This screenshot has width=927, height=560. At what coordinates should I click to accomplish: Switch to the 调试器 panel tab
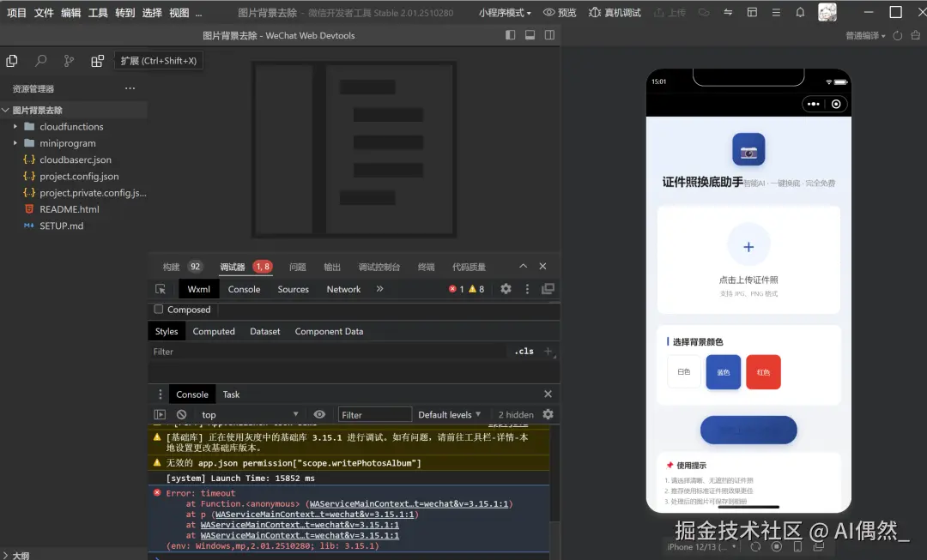(233, 267)
